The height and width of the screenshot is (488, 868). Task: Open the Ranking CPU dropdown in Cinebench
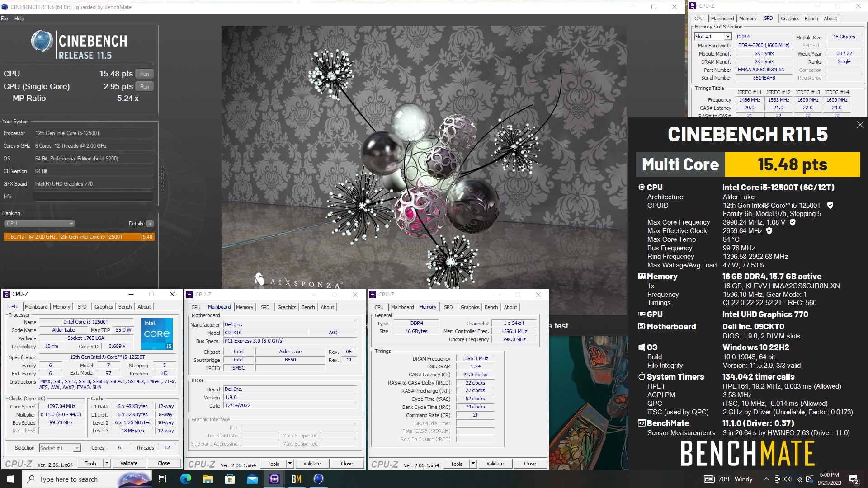click(x=39, y=224)
